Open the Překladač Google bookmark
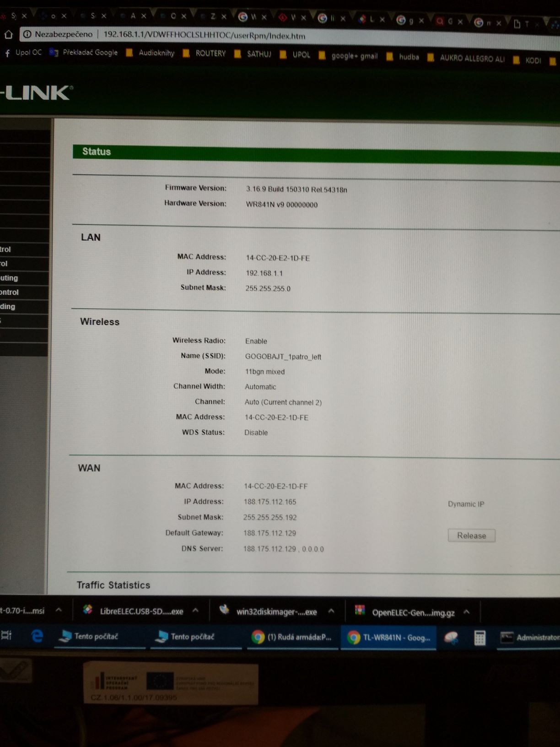 (x=84, y=53)
